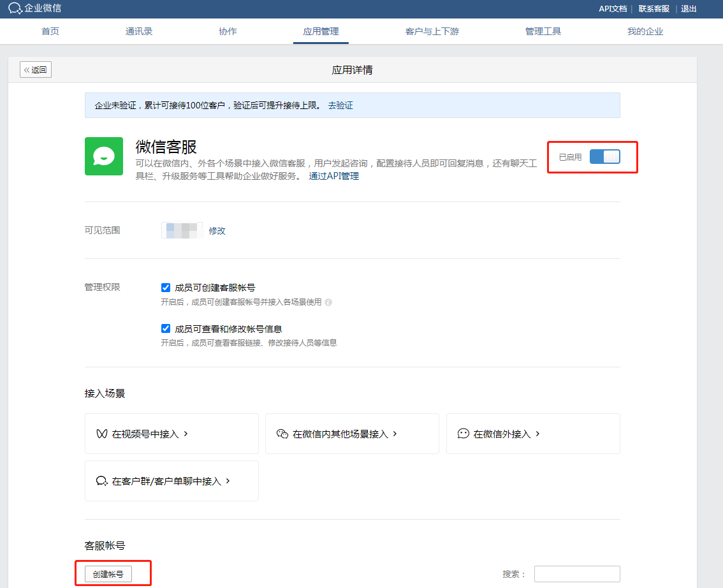Click the 应用详情 page heading
This screenshot has height=588, width=723.
(x=353, y=70)
